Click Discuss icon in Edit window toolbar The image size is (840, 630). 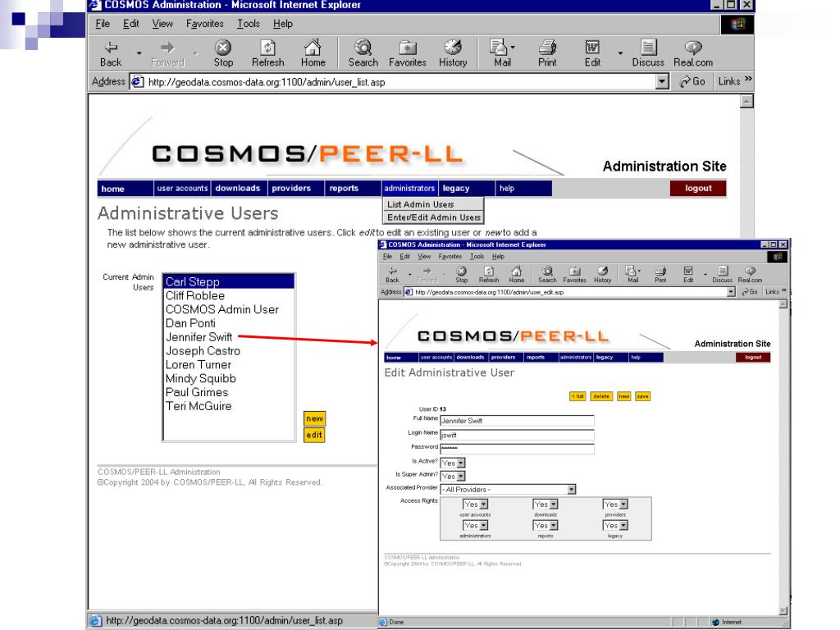point(722,274)
